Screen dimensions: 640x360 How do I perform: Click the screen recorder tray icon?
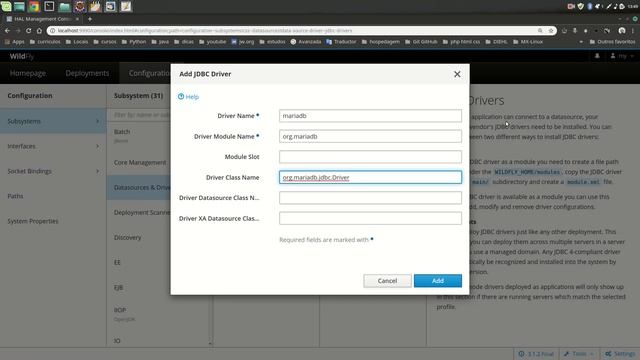tap(571, 6)
